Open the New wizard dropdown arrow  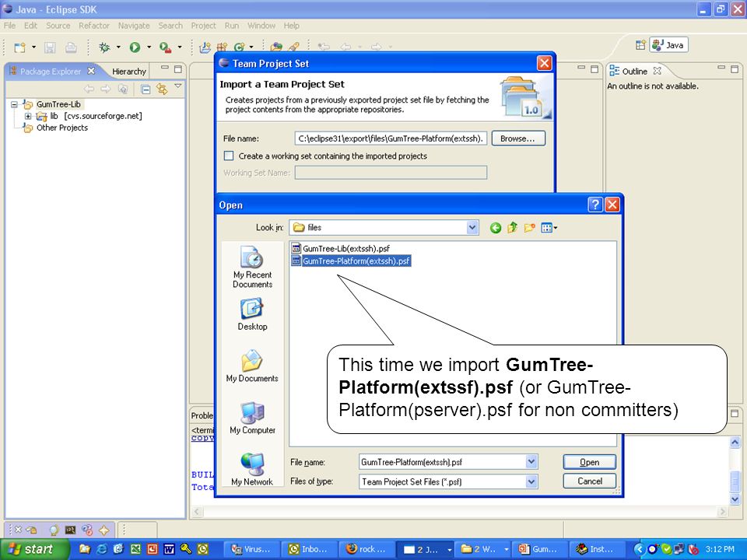click(33, 47)
